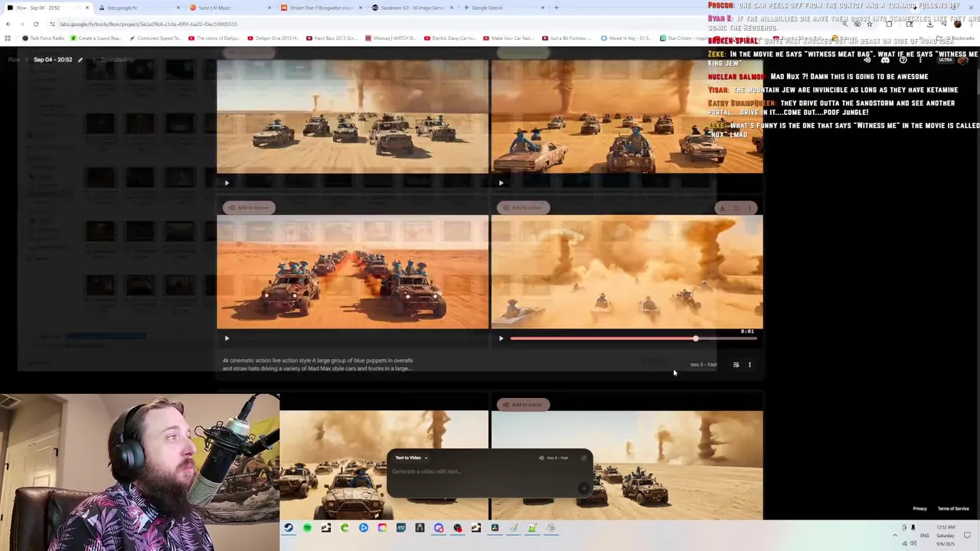The height and width of the screenshot is (551, 980).
Task: Play the orange desert trucks video
Action: pos(227,338)
